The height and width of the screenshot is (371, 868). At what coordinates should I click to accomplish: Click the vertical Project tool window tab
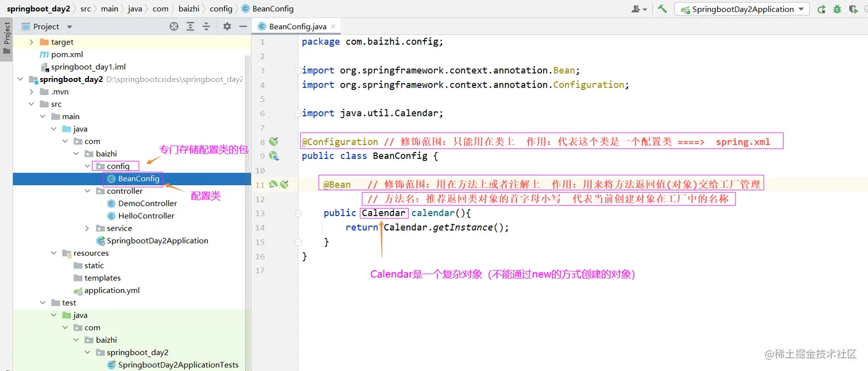(x=7, y=33)
